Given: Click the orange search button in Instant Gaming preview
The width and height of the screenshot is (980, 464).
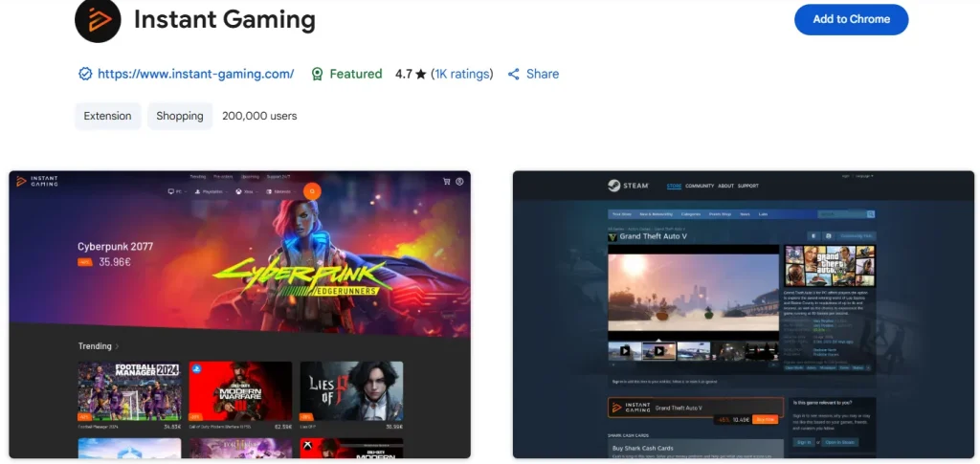Looking at the screenshot, I should pos(312,191).
